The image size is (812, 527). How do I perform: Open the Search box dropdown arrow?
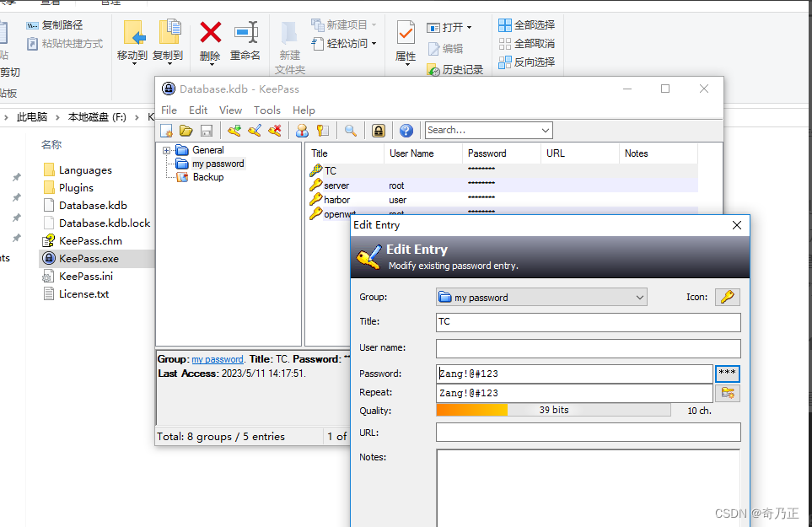[x=546, y=131]
